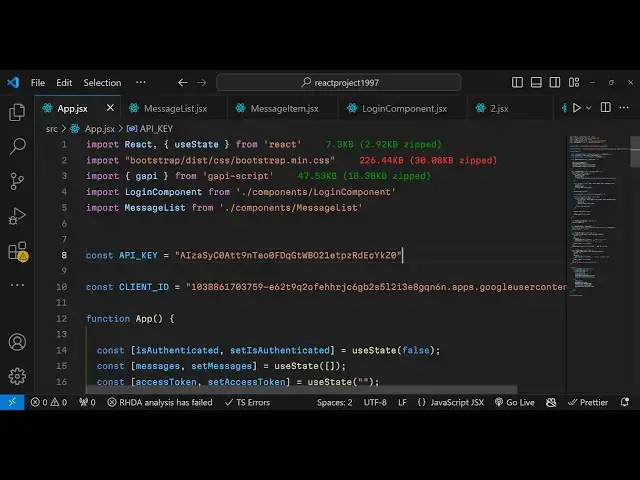Change language mode JavaScript JSX
This screenshot has width=640, height=480.
click(x=457, y=402)
